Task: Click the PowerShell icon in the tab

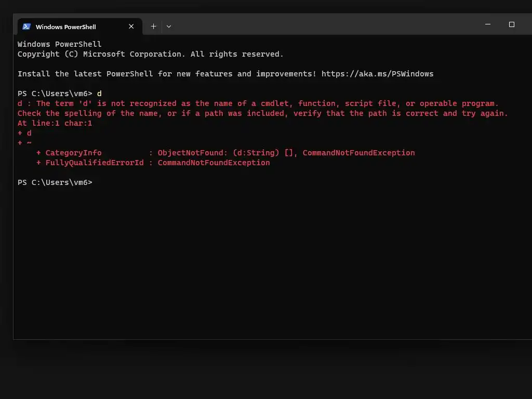Action: tap(26, 26)
